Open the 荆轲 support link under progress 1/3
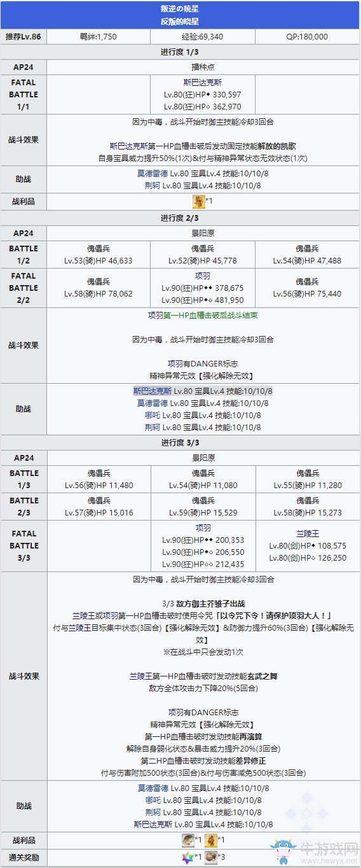Image resolution: width=361 pixels, height=868 pixels. click(153, 186)
